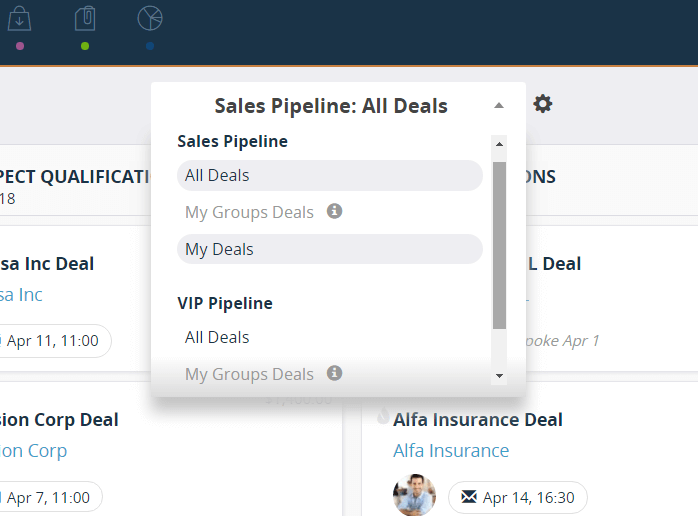Choose All Deals under VIP Pipeline

point(217,337)
